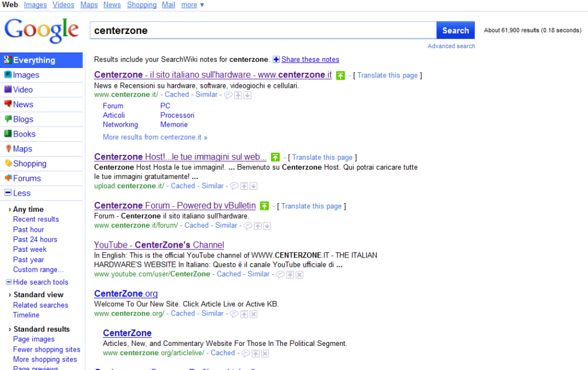Switch to the Blogs section
Image resolution: width=588 pixels, height=370 pixels.
22,119
